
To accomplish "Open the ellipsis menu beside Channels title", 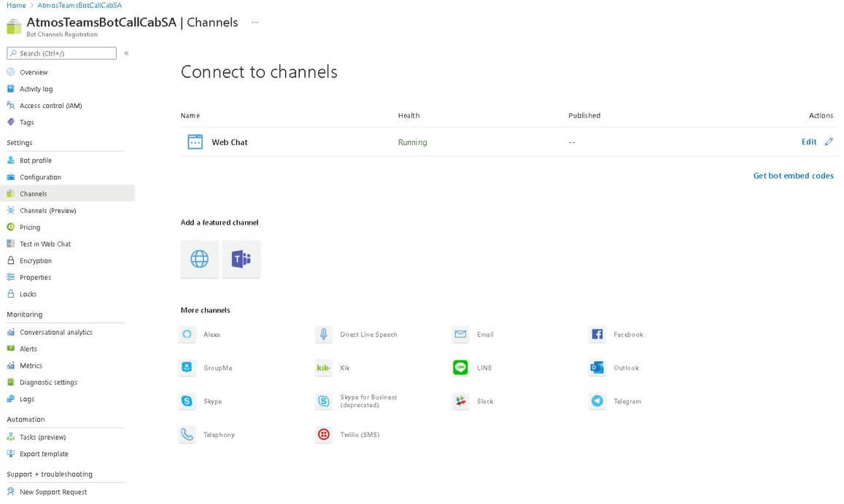I will (255, 23).
